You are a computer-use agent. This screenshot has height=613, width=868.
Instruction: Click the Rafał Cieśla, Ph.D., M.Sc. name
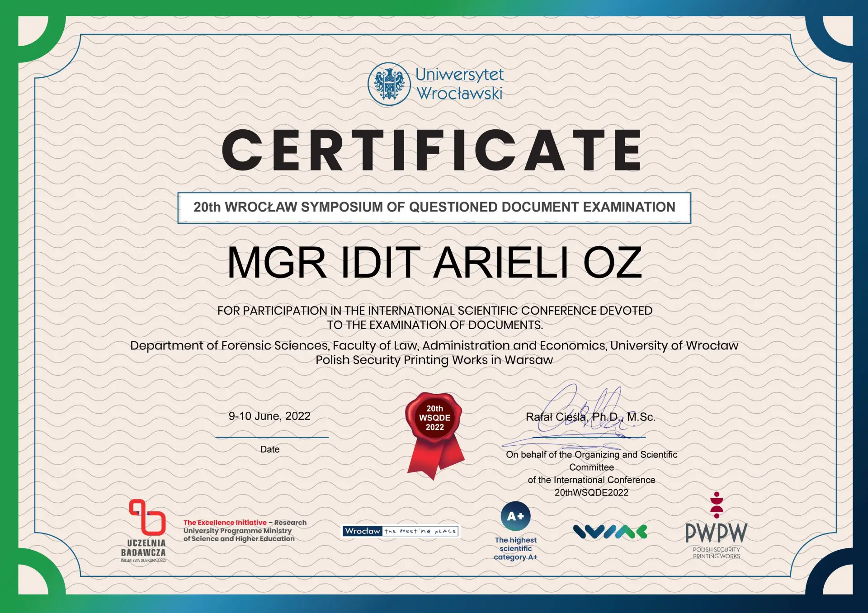590,417
